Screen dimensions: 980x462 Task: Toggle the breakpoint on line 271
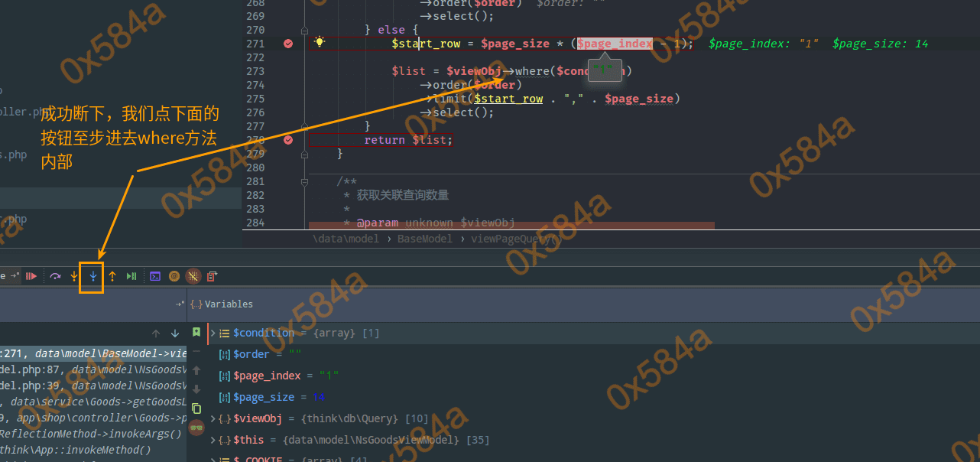tap(288, 44)
